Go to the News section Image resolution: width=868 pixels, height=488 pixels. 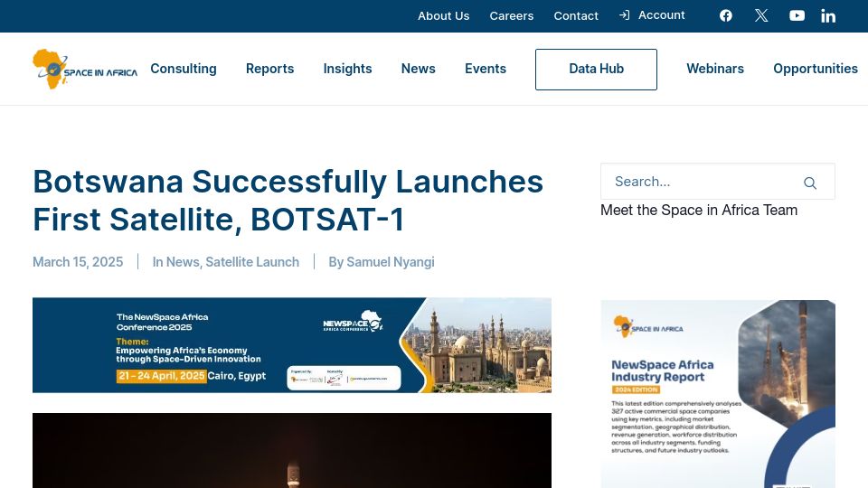click(418, 69)
